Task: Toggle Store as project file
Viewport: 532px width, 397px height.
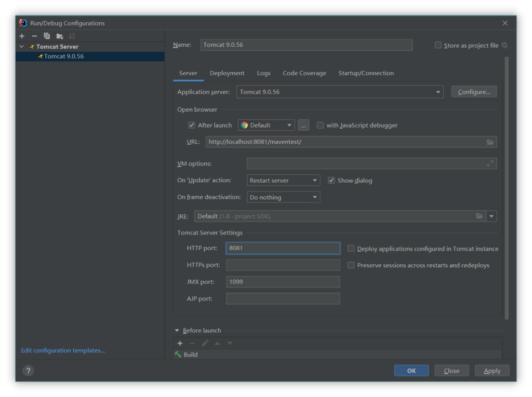Action: (438, 45)
